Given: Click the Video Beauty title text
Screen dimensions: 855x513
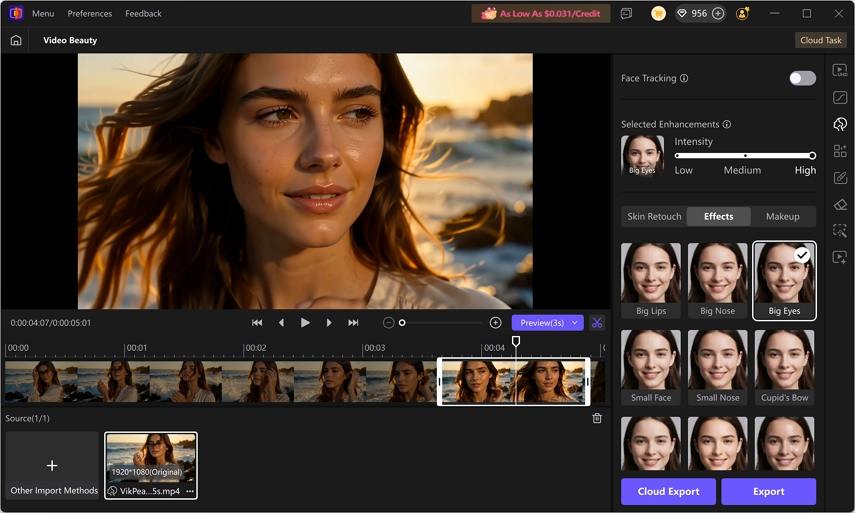Looking at the screenshot, I should pyautogui.click(x=70, y=40).
